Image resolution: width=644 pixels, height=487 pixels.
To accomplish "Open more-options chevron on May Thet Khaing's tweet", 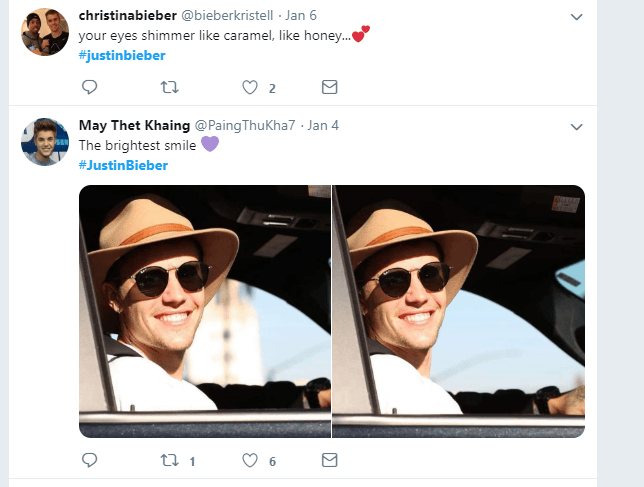I will point(576,127).
